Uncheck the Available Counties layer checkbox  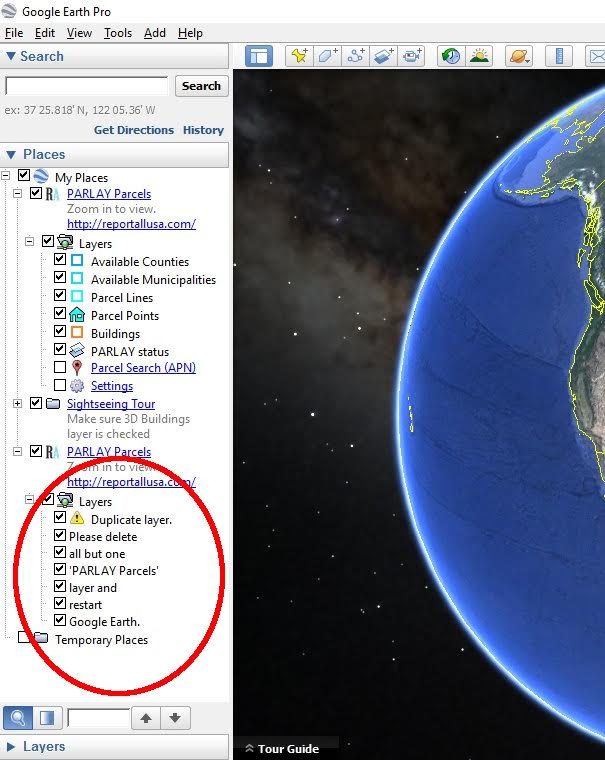coord(60,261)
